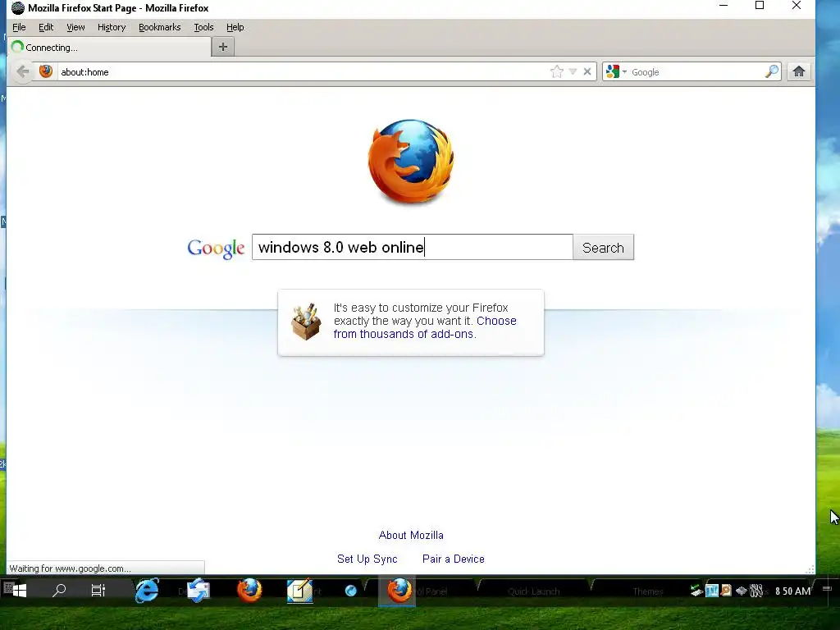The height and width of the screenshot is (630, 840).
Task: Open the notepad taskbar icon
Action: (300, 591)
